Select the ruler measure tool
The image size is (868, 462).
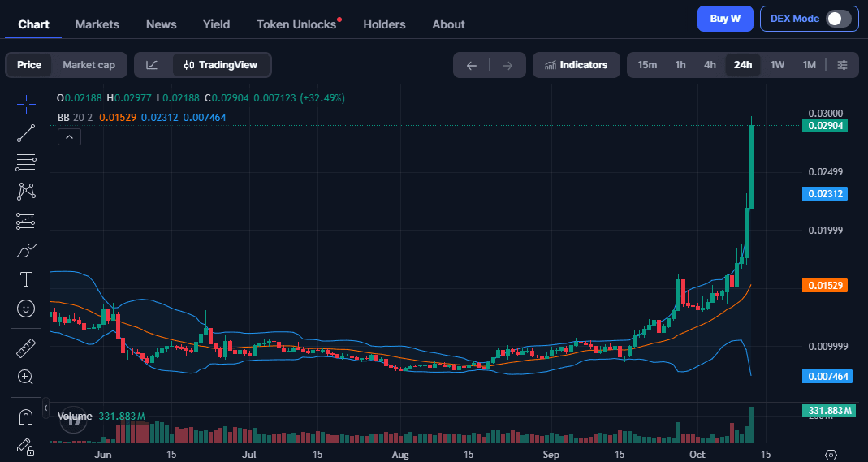click(26, 348)
